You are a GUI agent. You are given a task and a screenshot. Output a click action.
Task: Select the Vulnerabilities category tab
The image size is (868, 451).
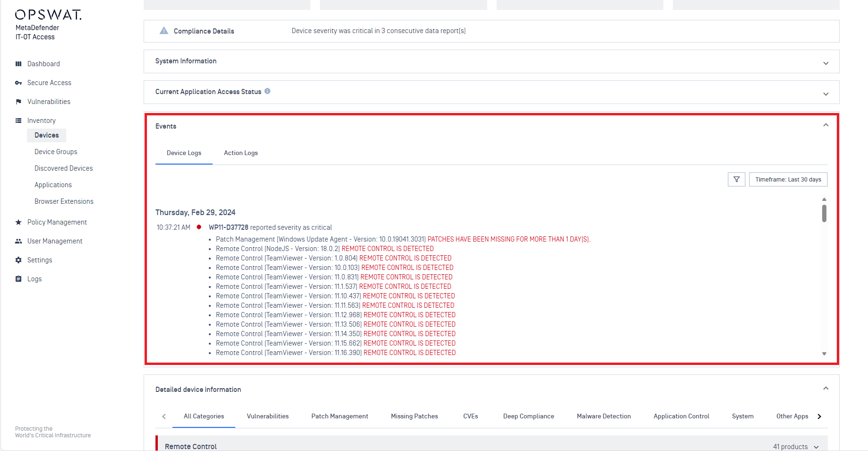pos(267,416)
